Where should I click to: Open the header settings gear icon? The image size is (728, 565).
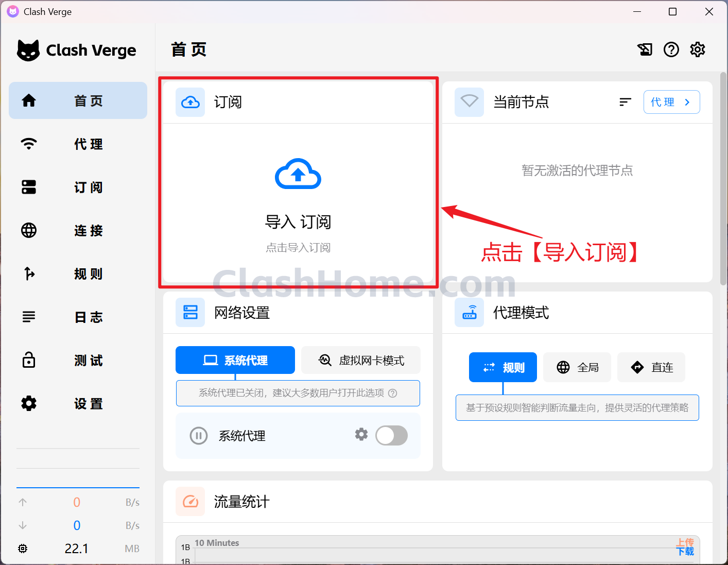point(698,49)
